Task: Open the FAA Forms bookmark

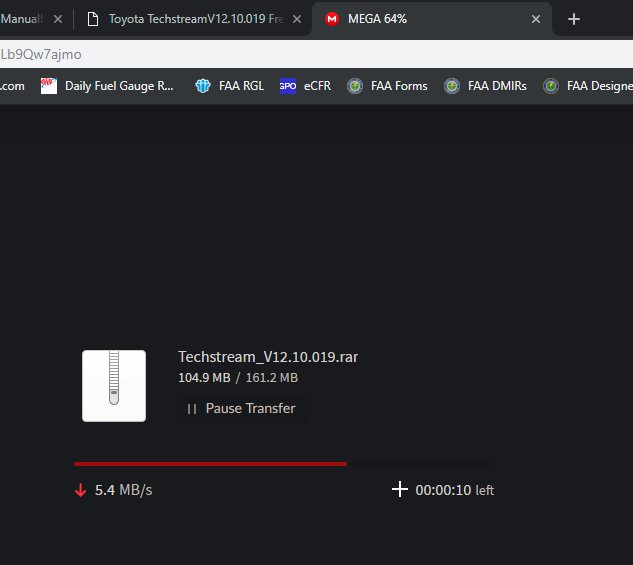Action: (387, 86)
